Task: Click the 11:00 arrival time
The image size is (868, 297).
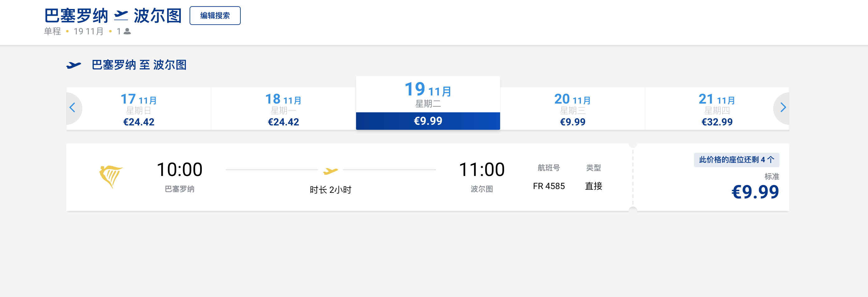Action: tap(481, 169)
